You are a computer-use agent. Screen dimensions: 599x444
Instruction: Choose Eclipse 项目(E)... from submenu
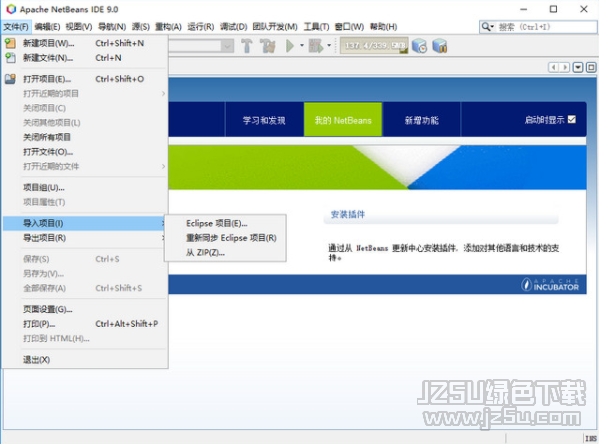[217, 224]
